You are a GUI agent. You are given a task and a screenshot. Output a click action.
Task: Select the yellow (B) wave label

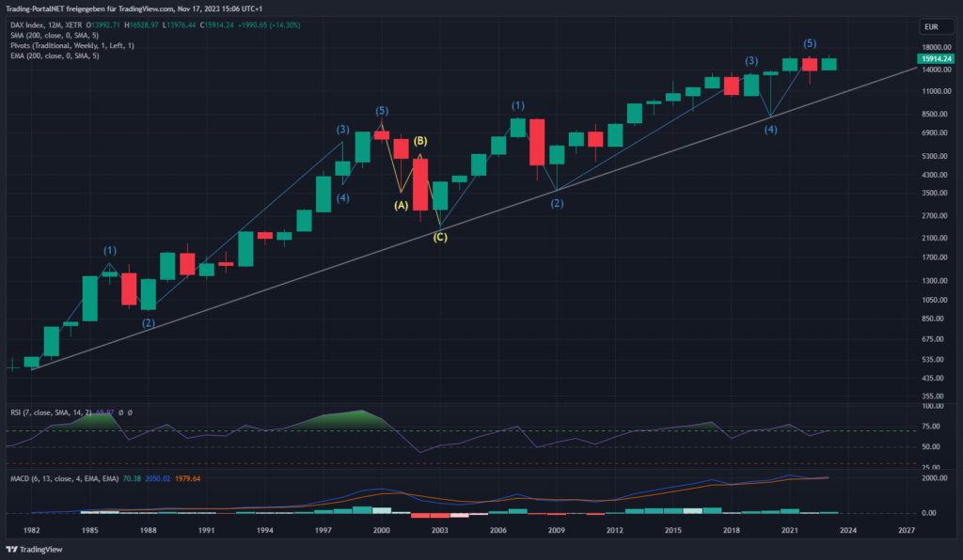coord(420,141)
